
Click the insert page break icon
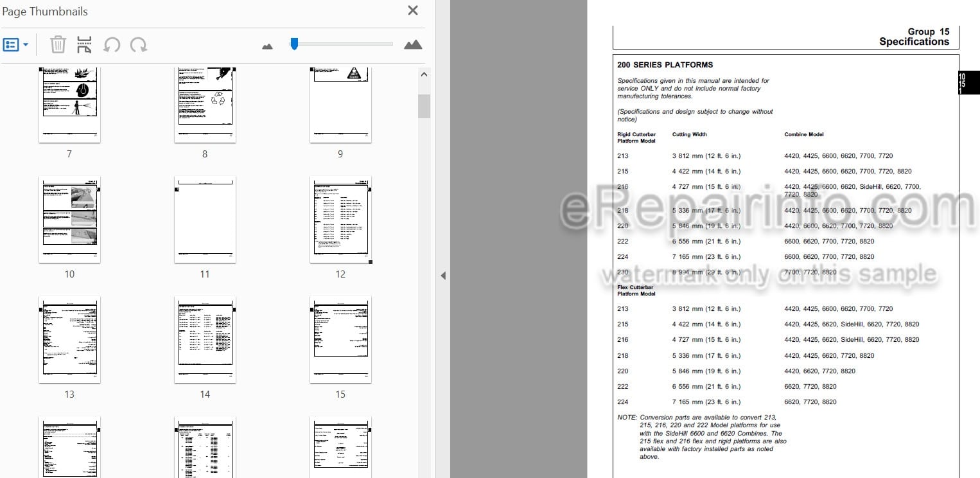84,45
